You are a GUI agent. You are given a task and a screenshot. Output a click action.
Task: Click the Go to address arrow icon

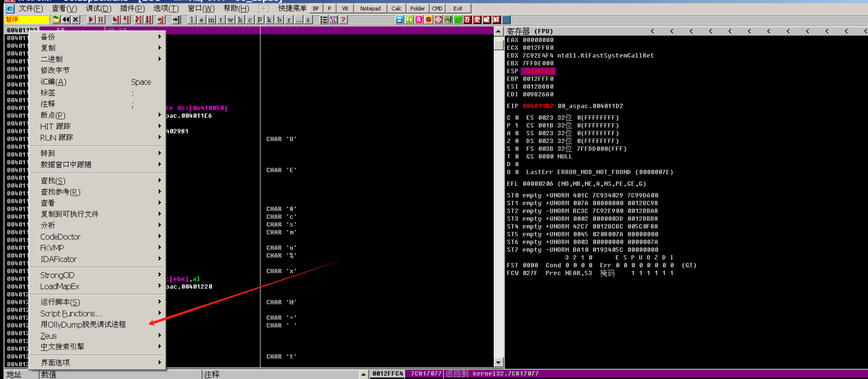coord(176,19)
